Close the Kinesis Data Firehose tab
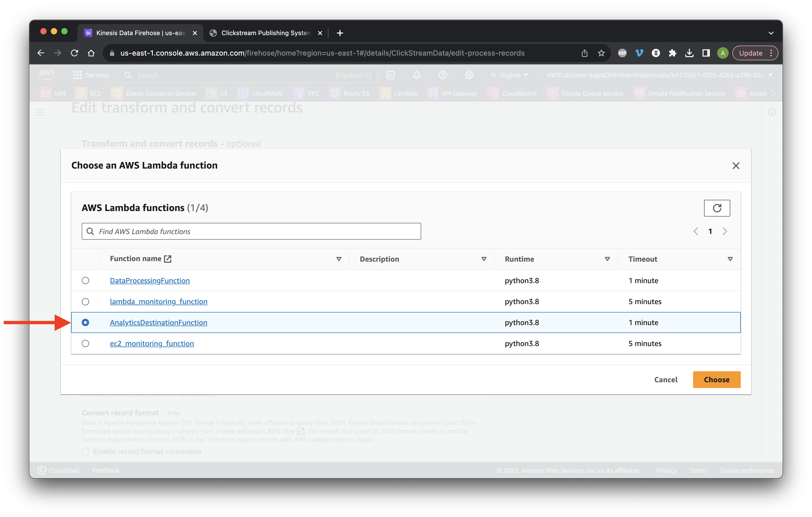 195,33
